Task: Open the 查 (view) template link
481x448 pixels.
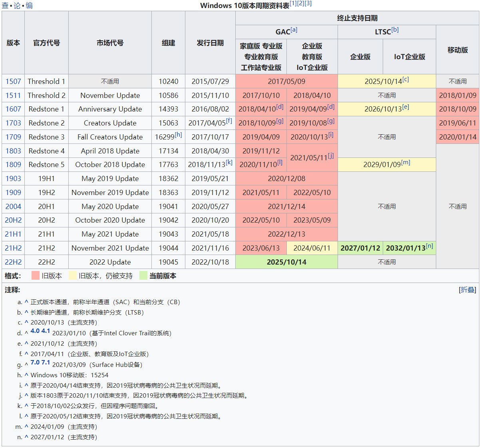Action: coord(5,6)
